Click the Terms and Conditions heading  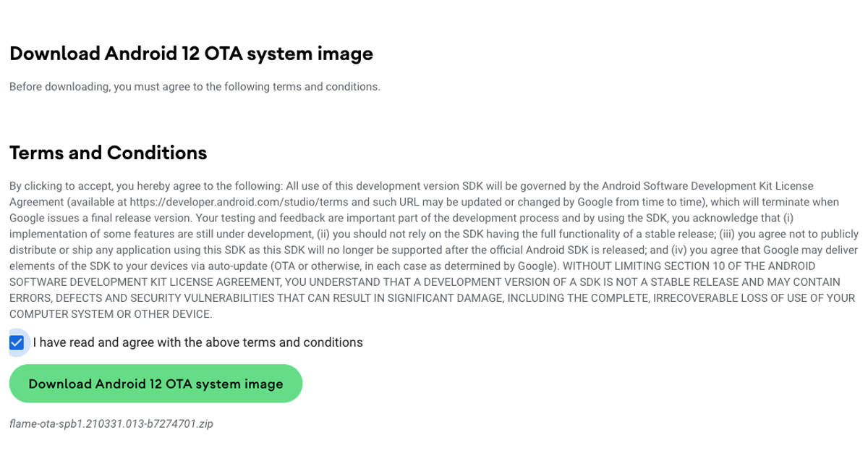pos(107,153)
